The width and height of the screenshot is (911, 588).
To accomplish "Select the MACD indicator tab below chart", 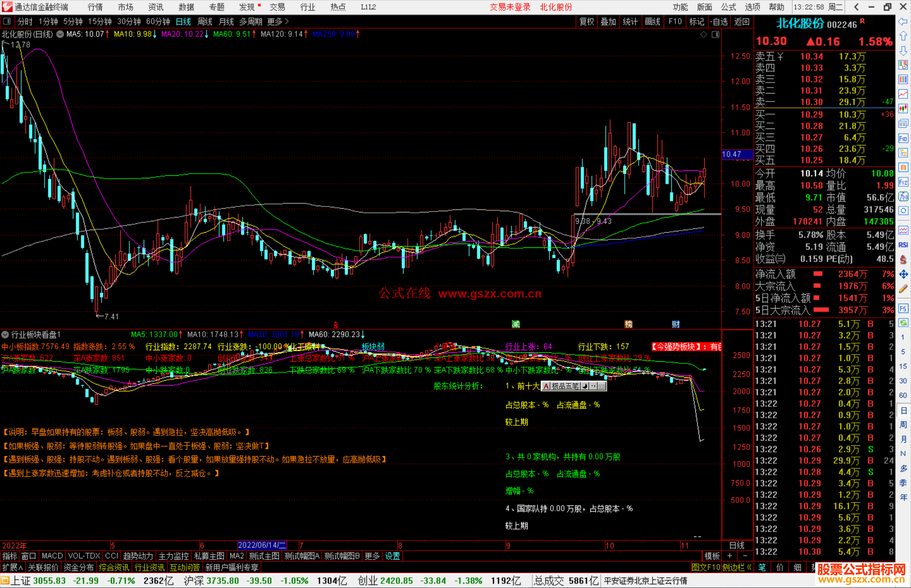I will click(52, 556).
